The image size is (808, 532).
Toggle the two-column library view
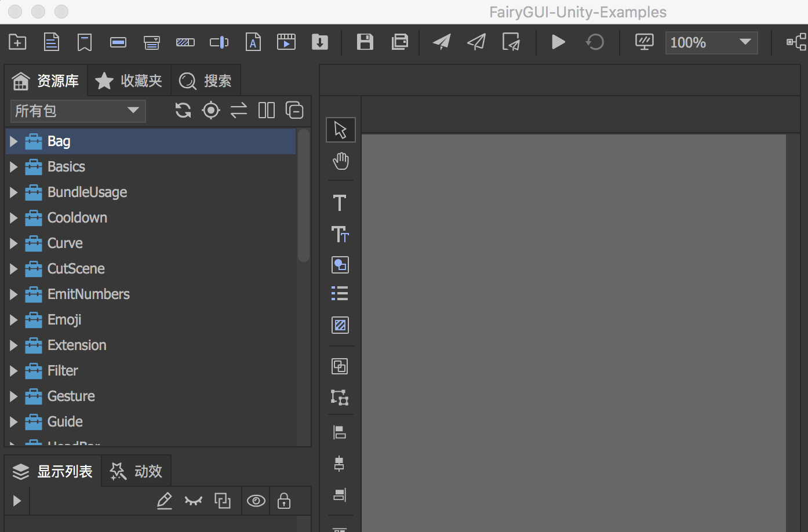point(267,110)
